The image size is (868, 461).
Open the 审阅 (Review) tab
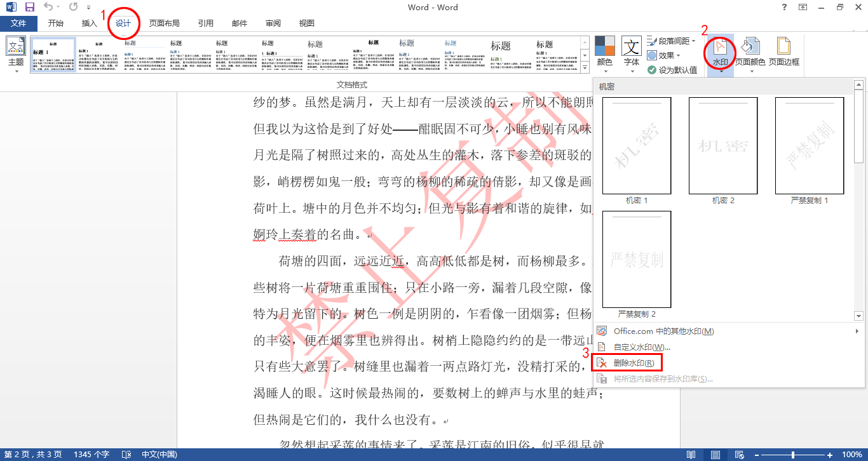[x=273, y=23]
